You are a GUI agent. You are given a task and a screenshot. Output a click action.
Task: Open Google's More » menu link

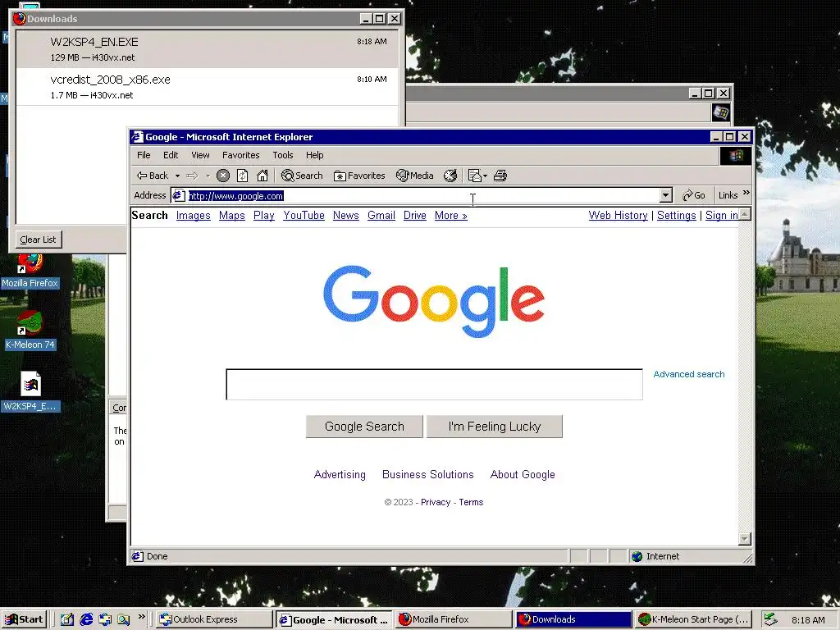click(450, 216)
